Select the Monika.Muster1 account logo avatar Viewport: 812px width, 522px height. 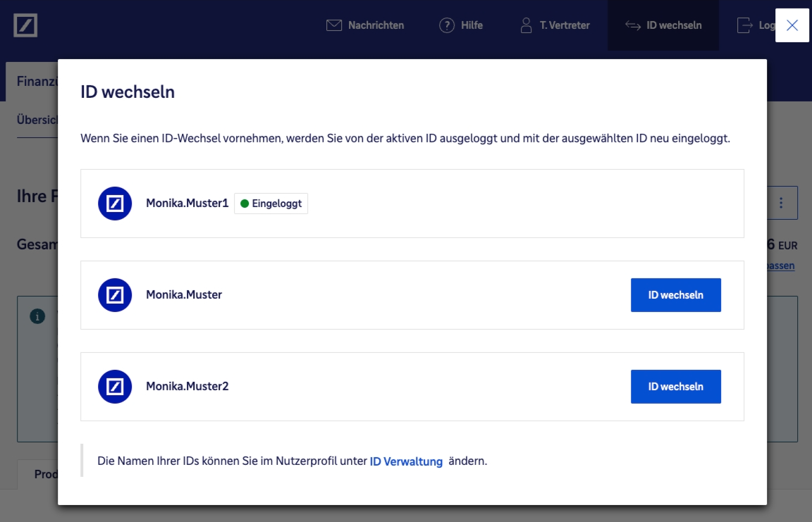(115, 204)
